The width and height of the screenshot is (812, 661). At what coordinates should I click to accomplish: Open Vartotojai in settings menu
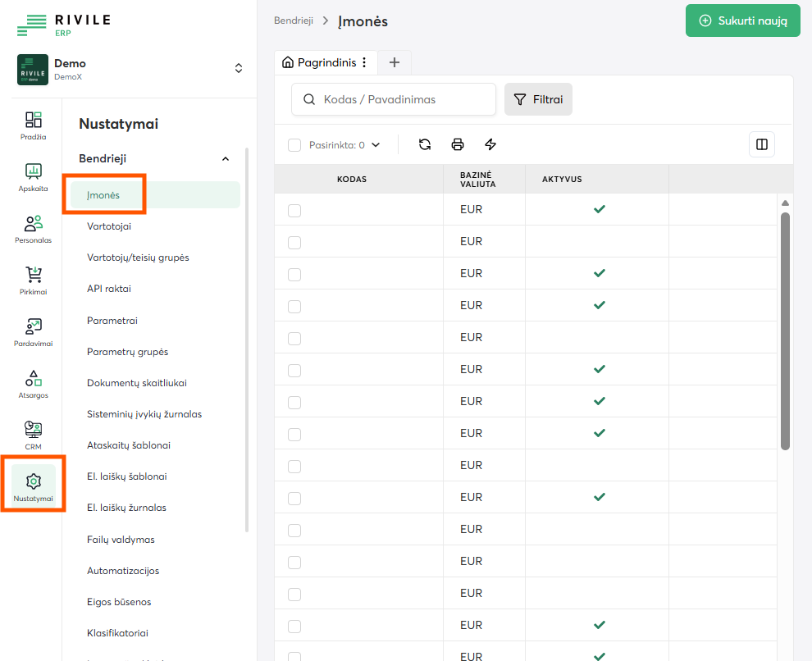pos(109,226)
